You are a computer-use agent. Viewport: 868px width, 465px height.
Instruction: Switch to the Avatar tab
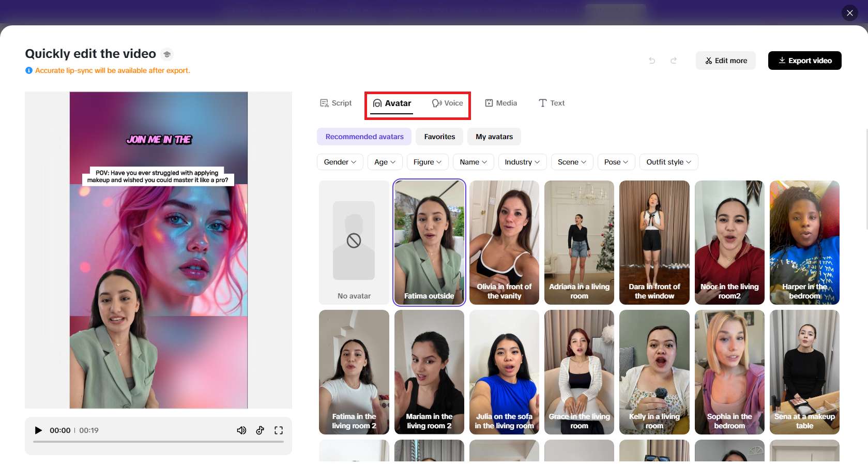(392, 103)
